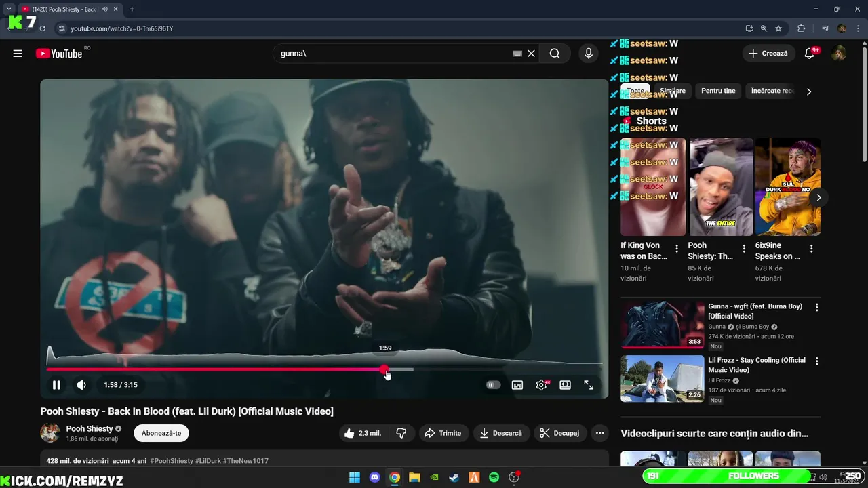
Task: Select the Pentru tine filter chip
Action: click(718, 91)
